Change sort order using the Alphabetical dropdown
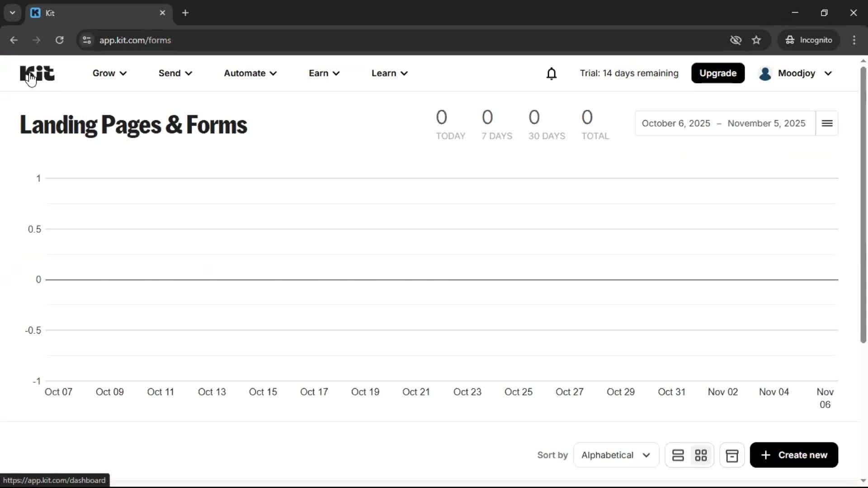The image size is (868, 488). click(x=616, y=455)
